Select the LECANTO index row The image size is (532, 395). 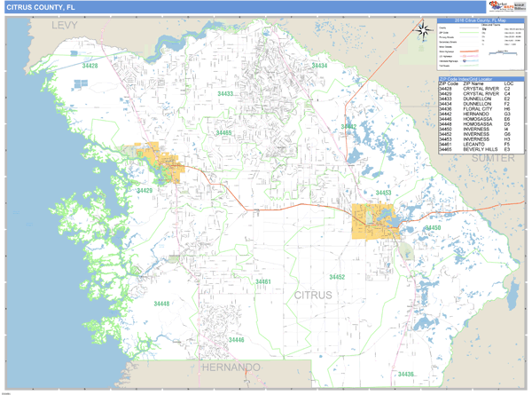tap(481, 145)
